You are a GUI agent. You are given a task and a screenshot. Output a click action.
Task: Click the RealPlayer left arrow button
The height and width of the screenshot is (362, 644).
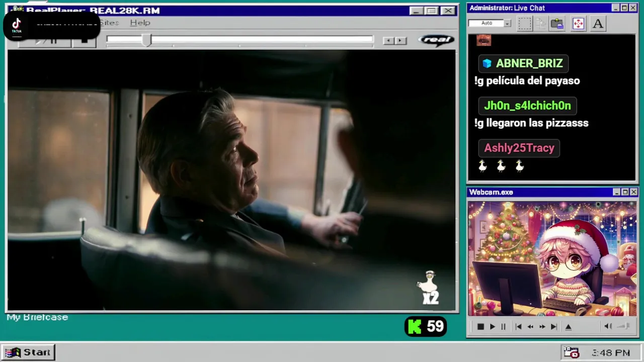point(388,41)
